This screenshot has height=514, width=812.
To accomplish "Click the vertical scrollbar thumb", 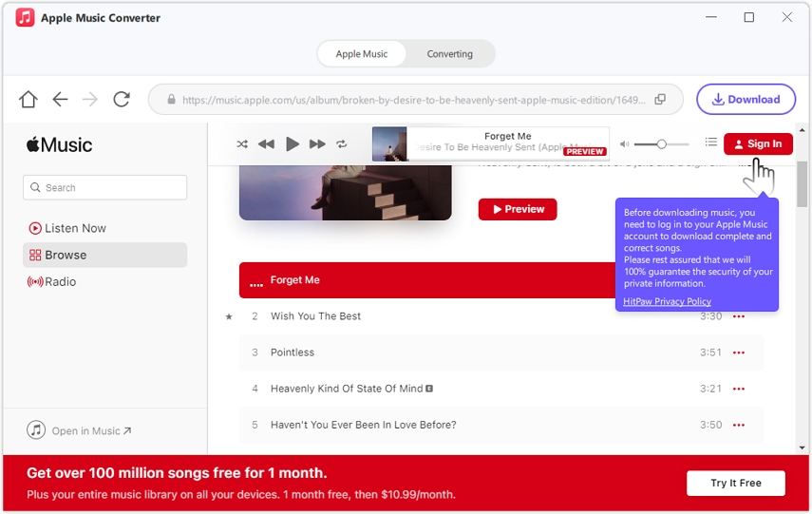I will pyautogui.click(x=802, y=184).
